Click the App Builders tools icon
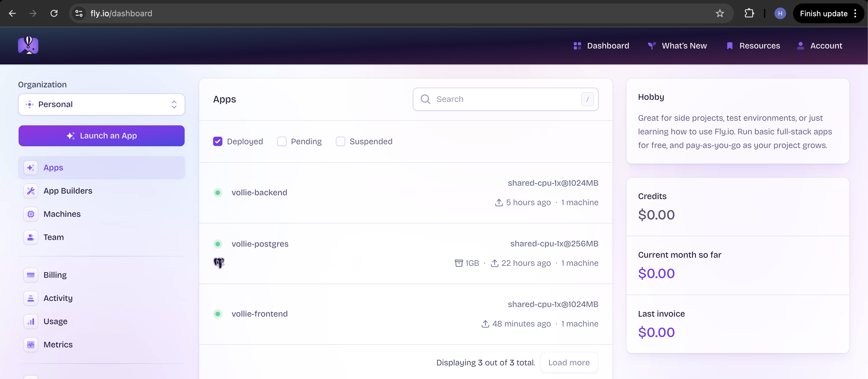The height and width of the screenshot is (379, 868). click(31, 191)
